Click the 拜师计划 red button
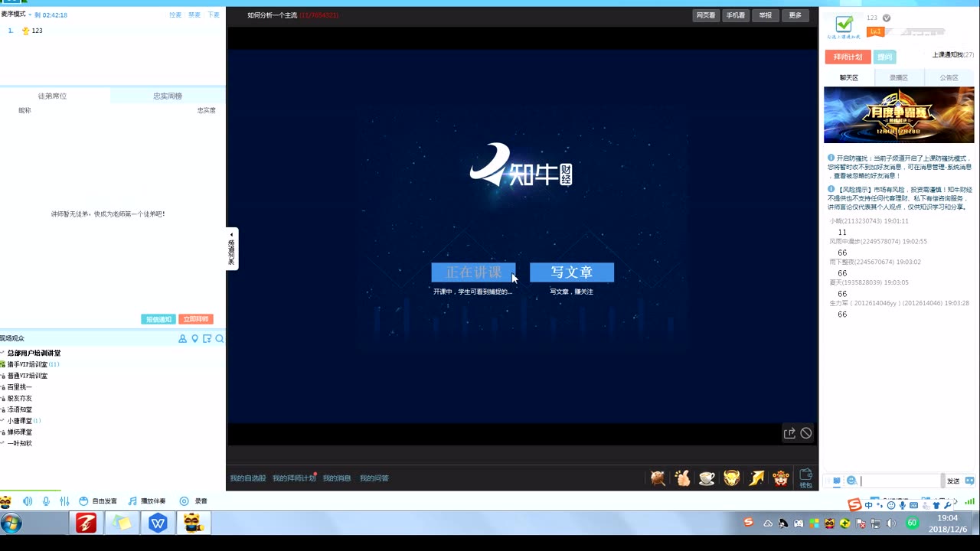This screenshot has width=980, height=551. click(848, 57)
